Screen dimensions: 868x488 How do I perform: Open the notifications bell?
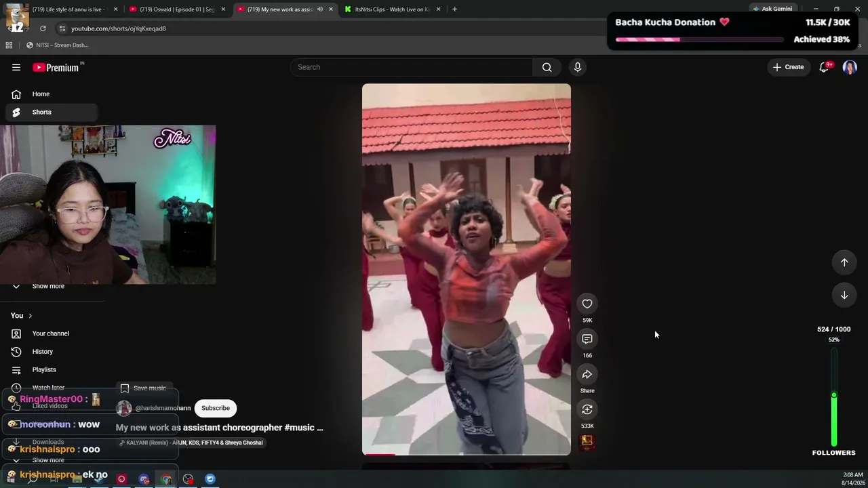[x=824, y=67]
